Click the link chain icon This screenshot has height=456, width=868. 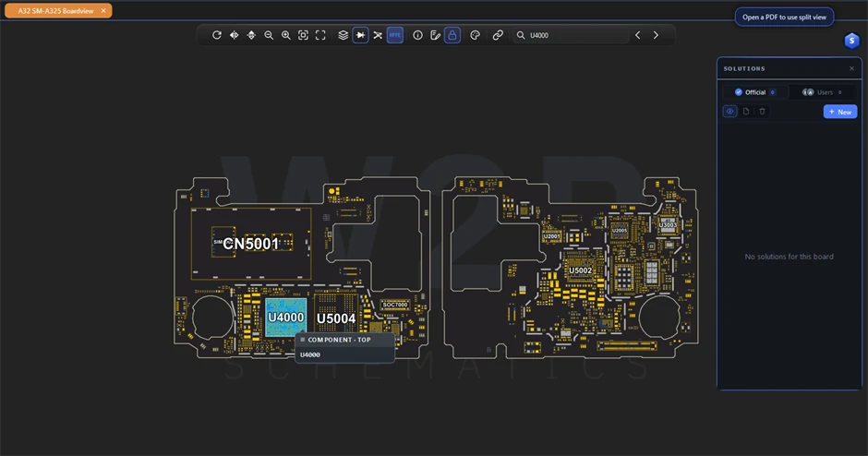(498, 35)
